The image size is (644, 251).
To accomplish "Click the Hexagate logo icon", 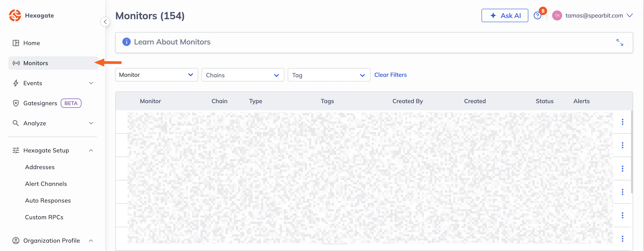I will pos(15,15).
